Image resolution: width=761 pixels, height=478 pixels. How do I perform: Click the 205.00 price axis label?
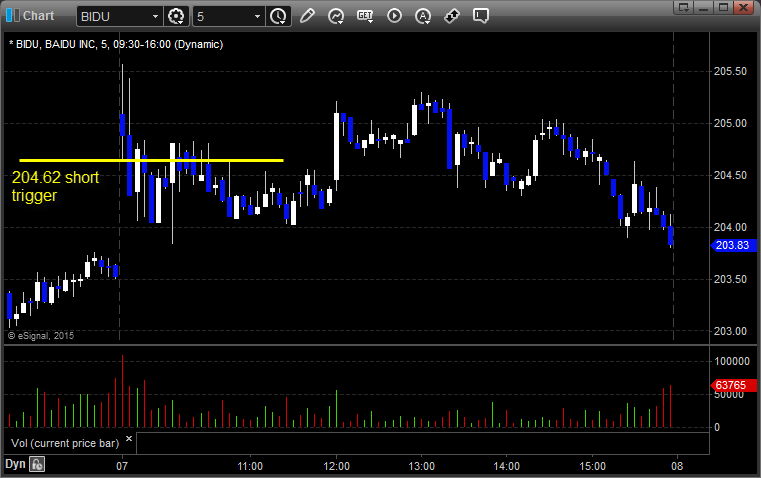pos(730,123)
